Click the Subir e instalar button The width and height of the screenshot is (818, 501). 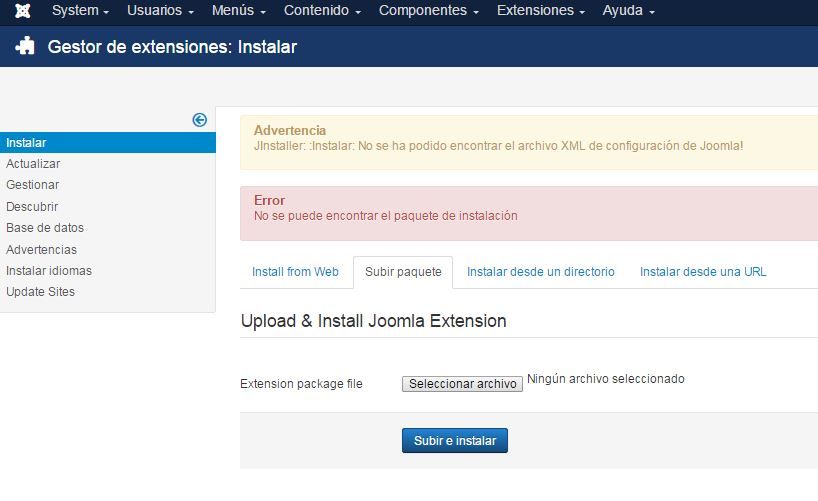[x=455, y=441]
